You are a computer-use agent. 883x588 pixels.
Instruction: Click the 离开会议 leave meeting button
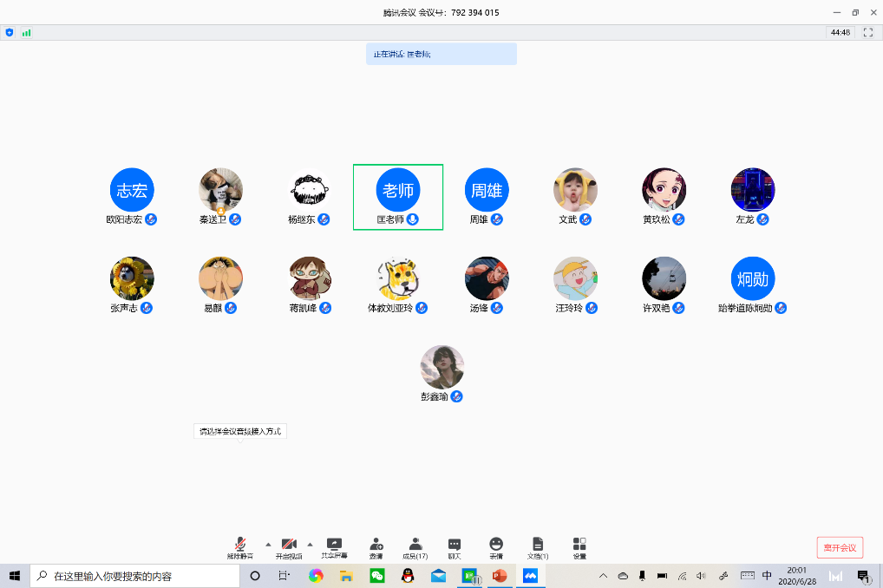pos(839,547)
